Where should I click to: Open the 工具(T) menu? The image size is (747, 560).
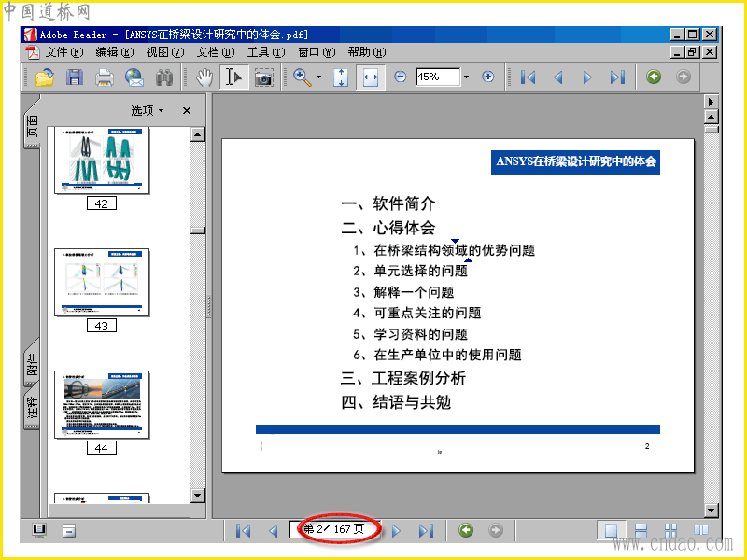point(266,52)
